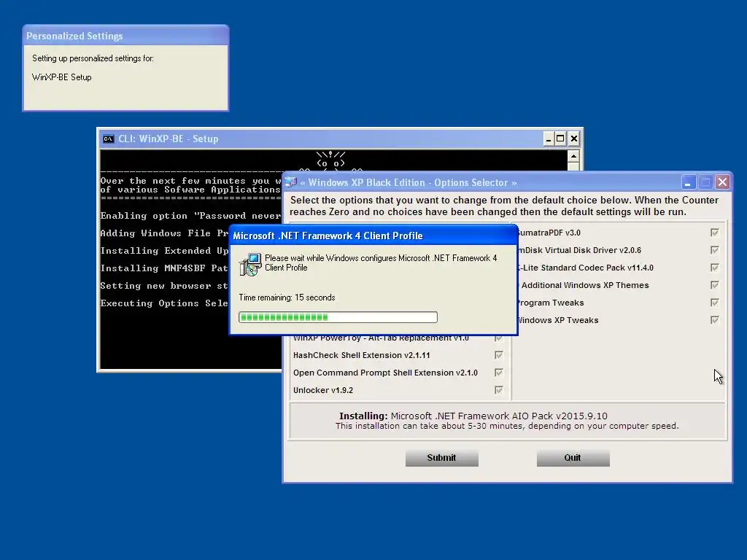Click the Microsoft .NET Framework 4 Client Profile title bar
The image size is (747, 560).
pos(373,236)
